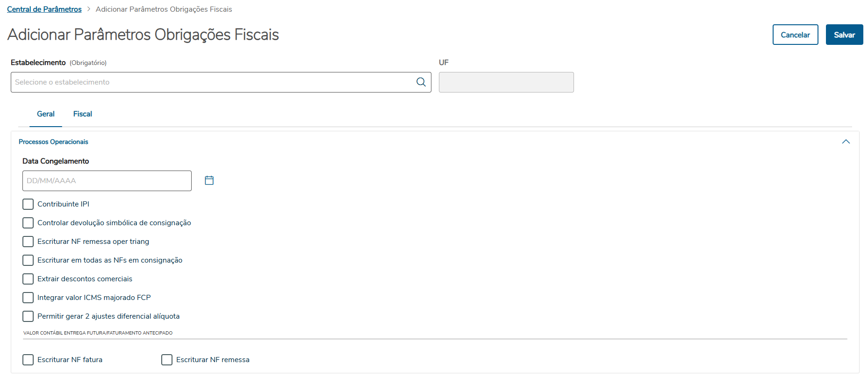This screenshot has height=378, width=868.
Task: Check Integrar valor ICMS majorado FCP
Action: point(28,298)
